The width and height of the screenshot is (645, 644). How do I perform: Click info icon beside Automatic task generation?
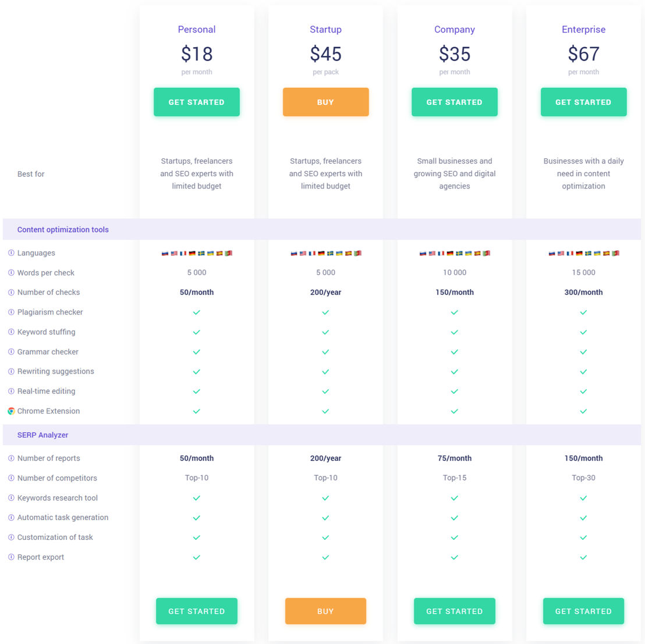point(11,517)
